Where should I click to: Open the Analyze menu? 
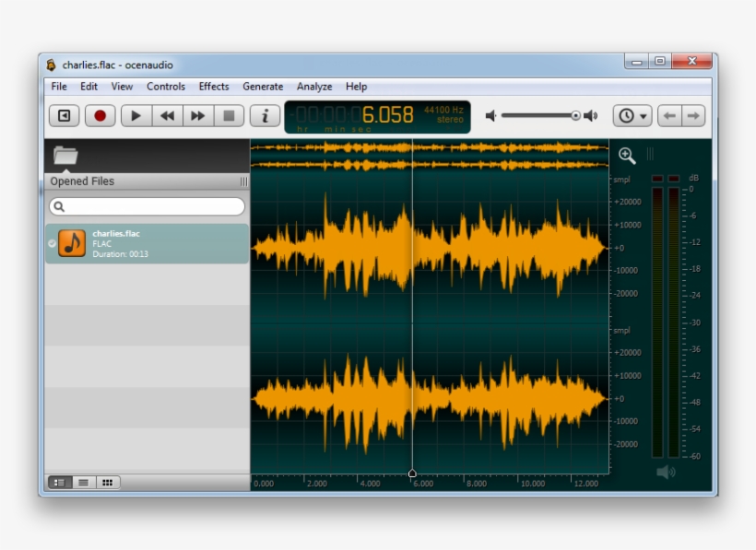(x=313, y=86)
